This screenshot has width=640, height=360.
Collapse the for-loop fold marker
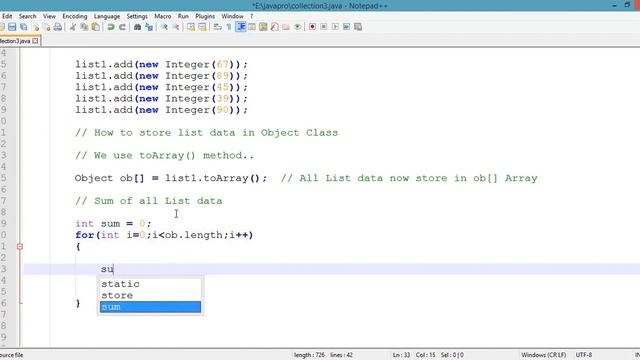(x=20, y=247)
